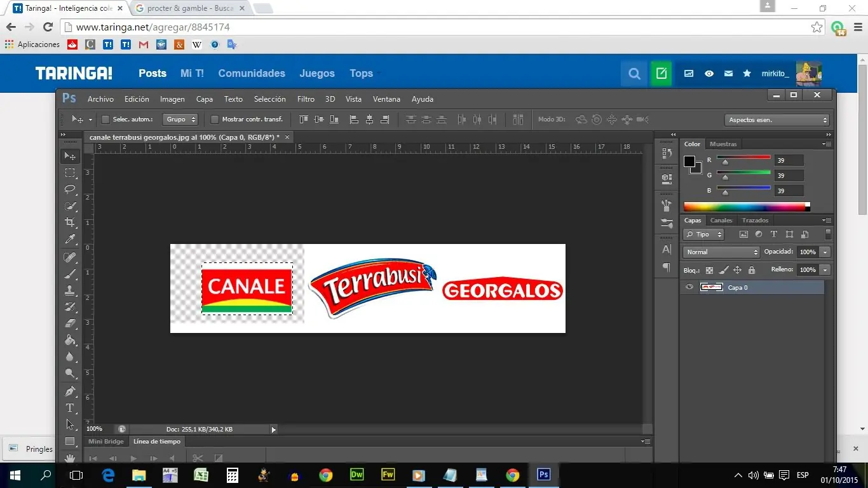
Task: Toggle lock image pixels brush icon
Action: click(x=724, y=270)
